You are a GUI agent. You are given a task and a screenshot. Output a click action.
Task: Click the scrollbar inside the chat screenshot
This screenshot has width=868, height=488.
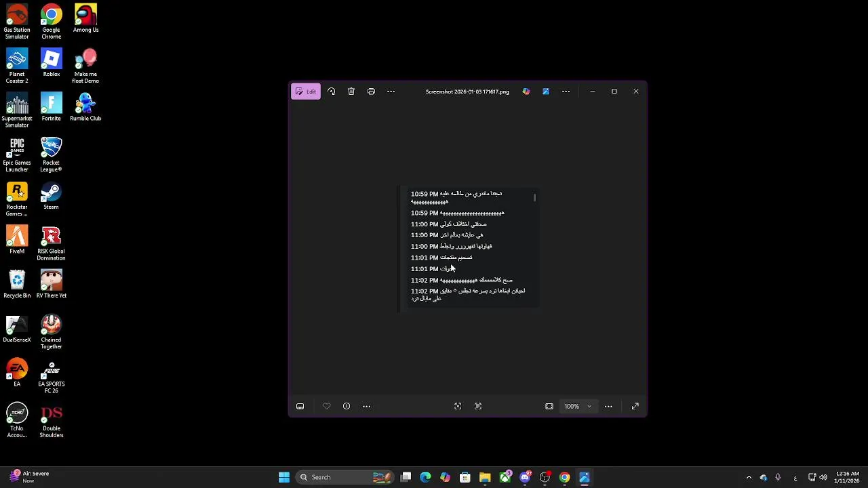(534, 197)
